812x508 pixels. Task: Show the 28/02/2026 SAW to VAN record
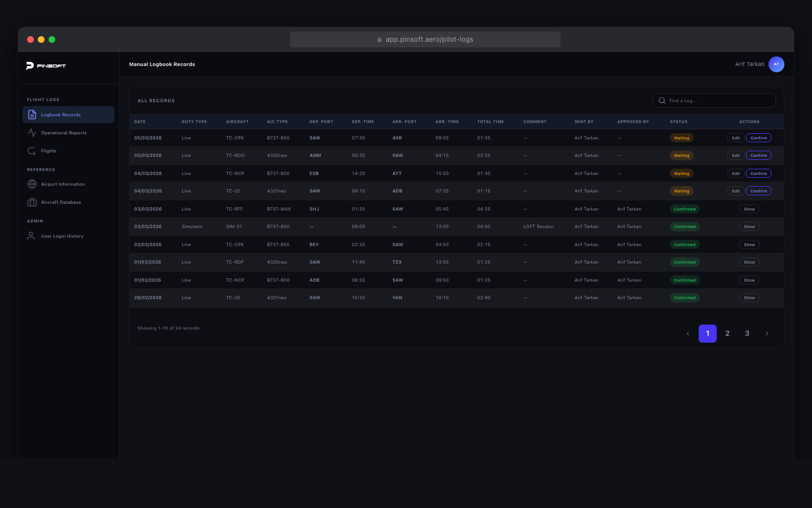tap(749, 297)
